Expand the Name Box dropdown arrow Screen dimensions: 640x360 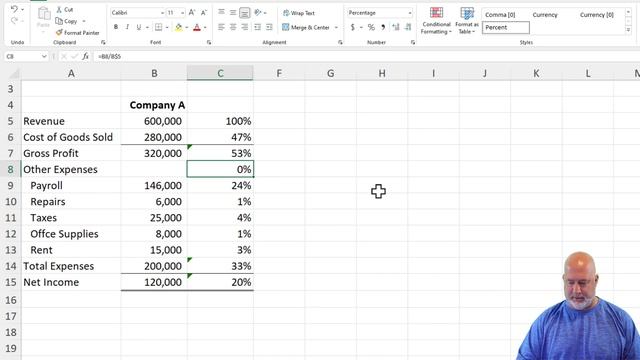tap(44, 56)
